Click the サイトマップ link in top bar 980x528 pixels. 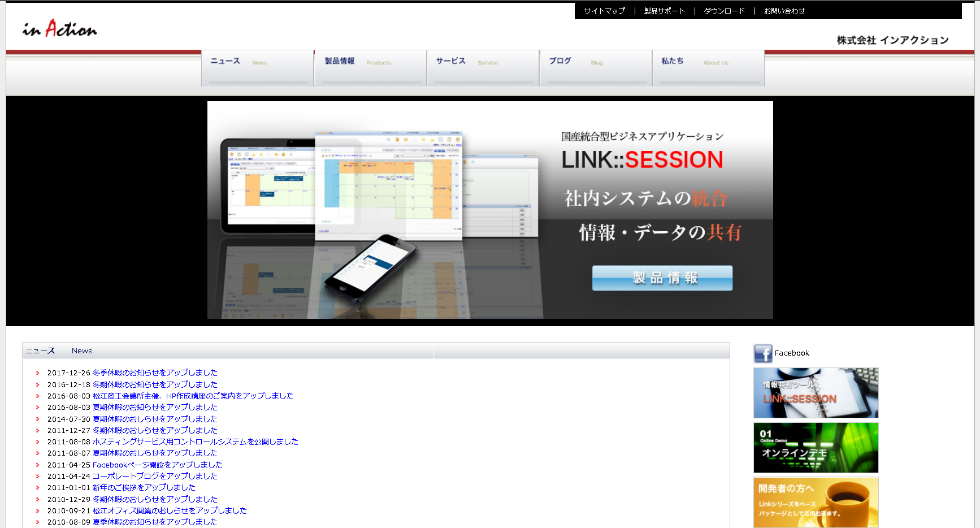click(x=604, y=11)
